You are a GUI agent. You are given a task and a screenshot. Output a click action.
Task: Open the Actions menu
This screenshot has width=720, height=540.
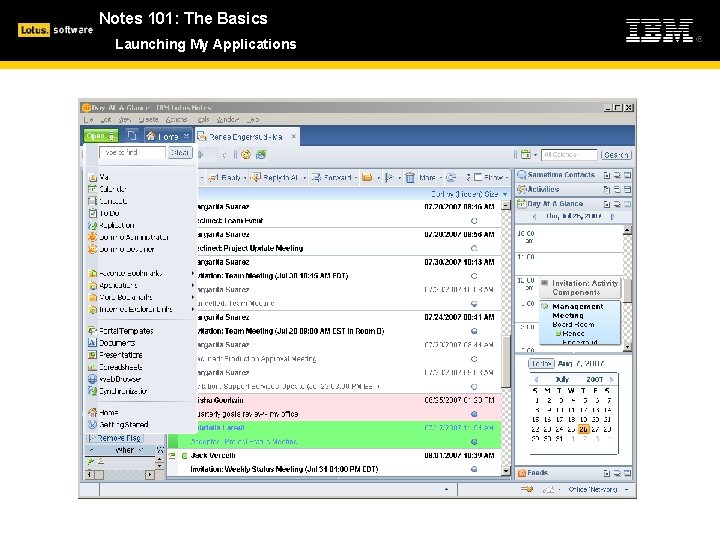coord(176,119)
